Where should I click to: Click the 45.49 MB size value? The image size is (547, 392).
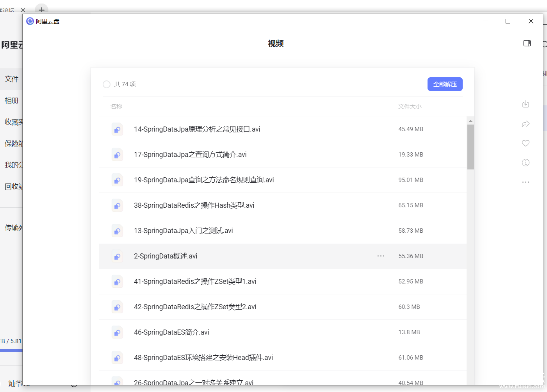click(x=411, y=129)
